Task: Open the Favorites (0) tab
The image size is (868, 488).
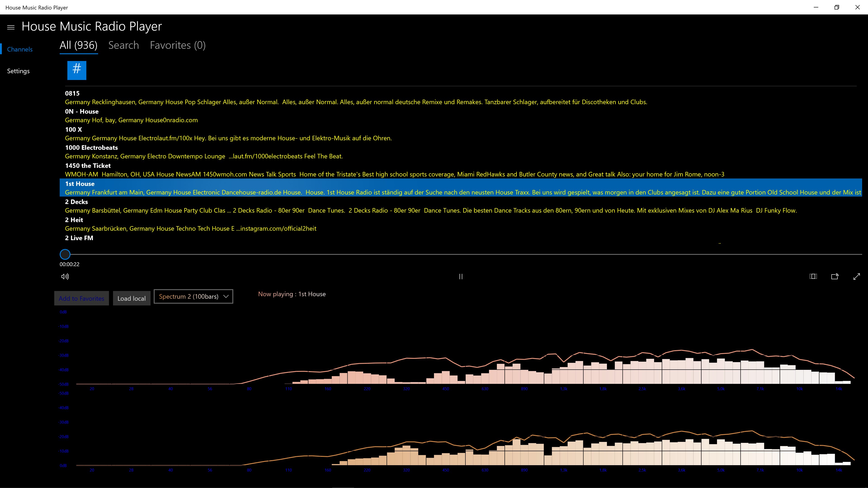Action: pyautogui.click(x=178, y=45)
